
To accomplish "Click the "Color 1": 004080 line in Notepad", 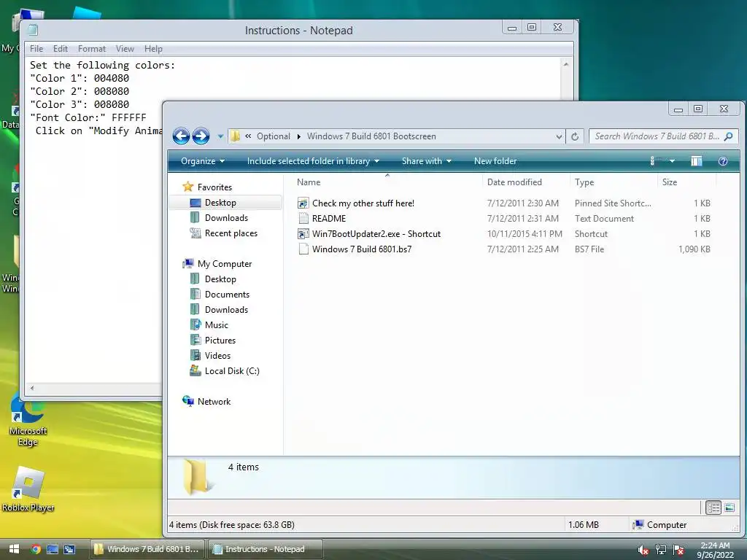I will pos(80,78).
